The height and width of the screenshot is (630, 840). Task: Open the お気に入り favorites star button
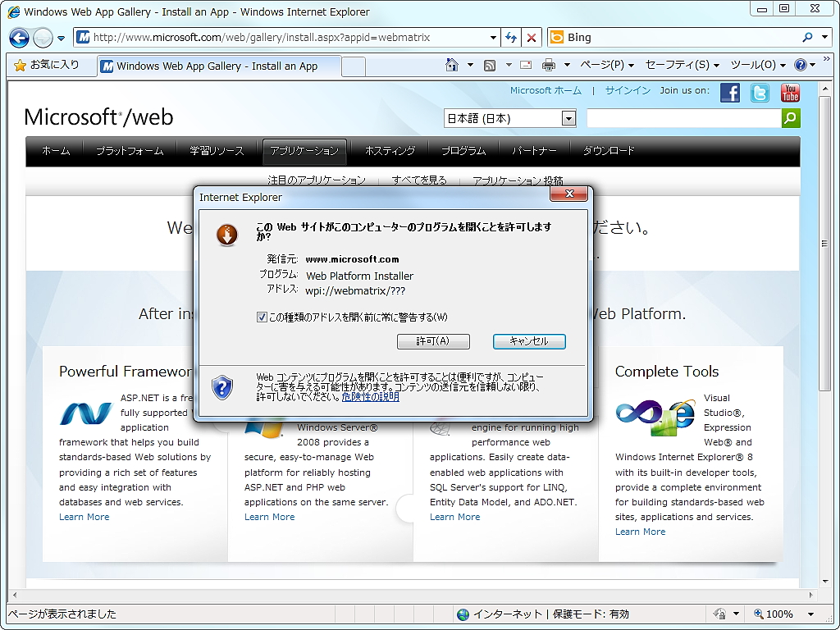47,65
